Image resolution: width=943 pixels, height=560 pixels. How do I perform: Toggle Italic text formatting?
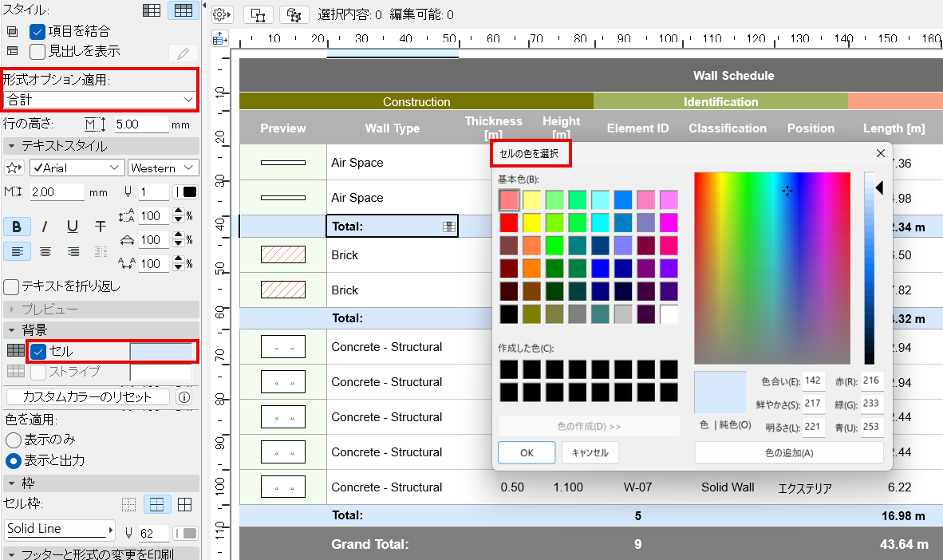click(x=45, y=227)
